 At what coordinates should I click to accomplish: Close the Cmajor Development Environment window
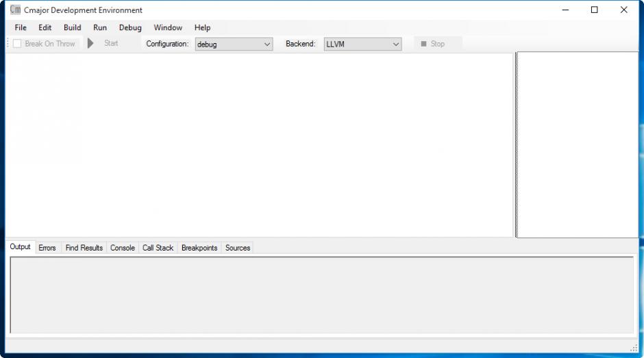[624, 10]
